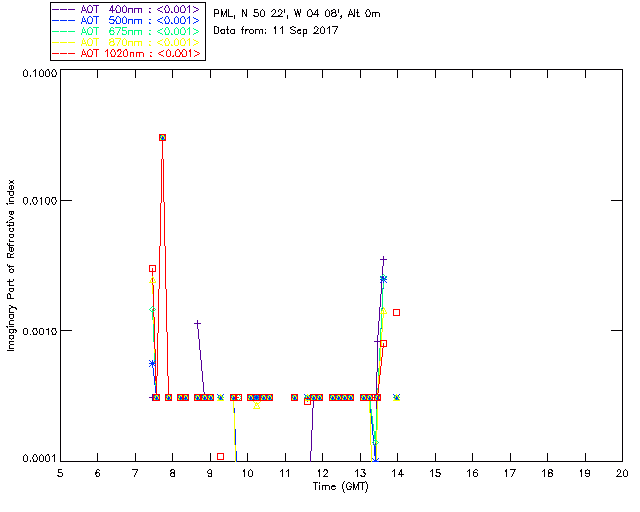Click the 'Data from: 11 Sep 2017' text
The width and height of the screenshot is (640, 512).
276,31
